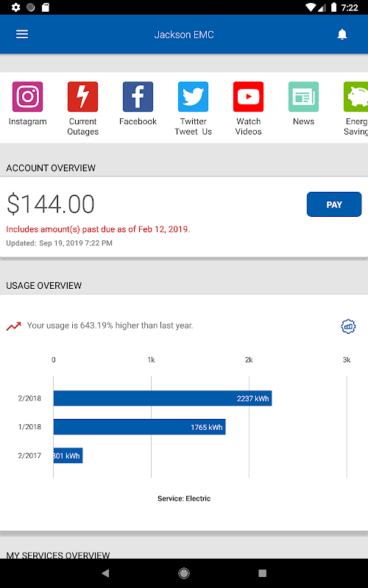
Task: Select the Energy Savings piggy bank icon
Action: (x=355, y=97)
